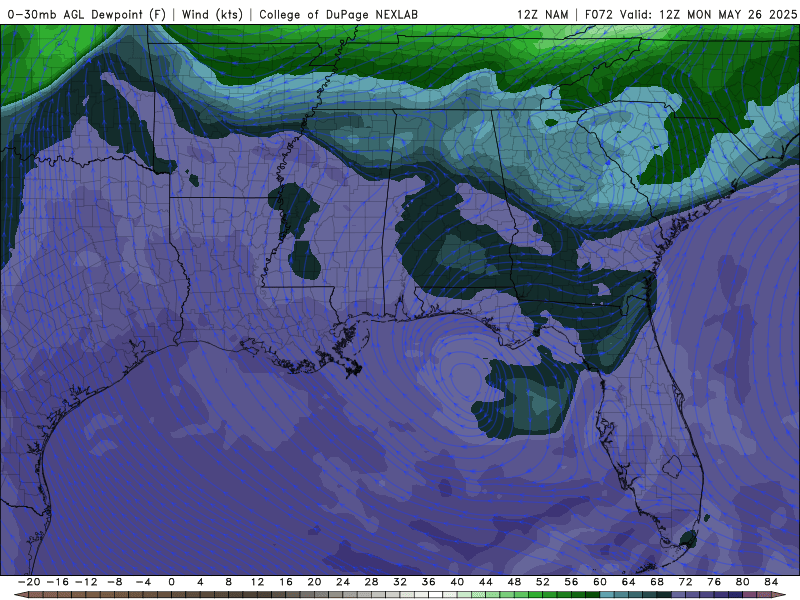This screenshot has width=800, height=600.
Task: Click the 60 label on the color scale
Action: (600, 582)
